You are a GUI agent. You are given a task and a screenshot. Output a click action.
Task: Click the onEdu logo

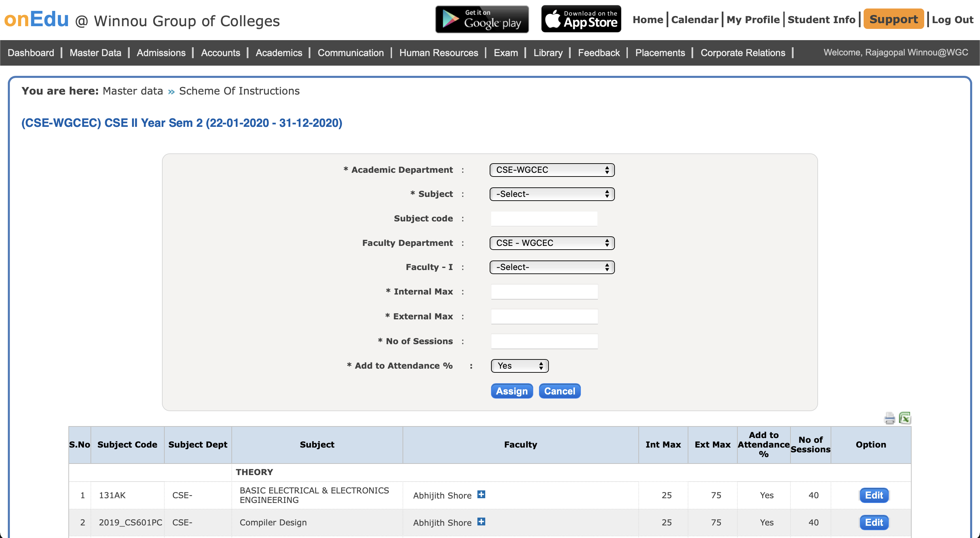[36, 19]
